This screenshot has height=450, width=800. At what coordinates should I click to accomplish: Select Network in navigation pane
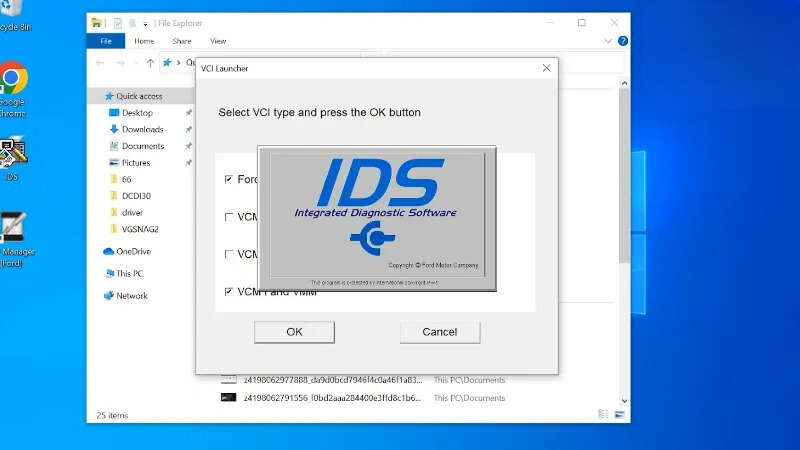click(x=132, y=296)
